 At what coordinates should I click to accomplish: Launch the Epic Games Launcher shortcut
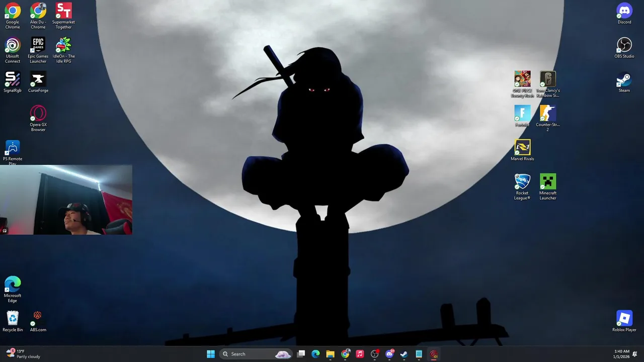pyautogui.click(x=38, y=50)
